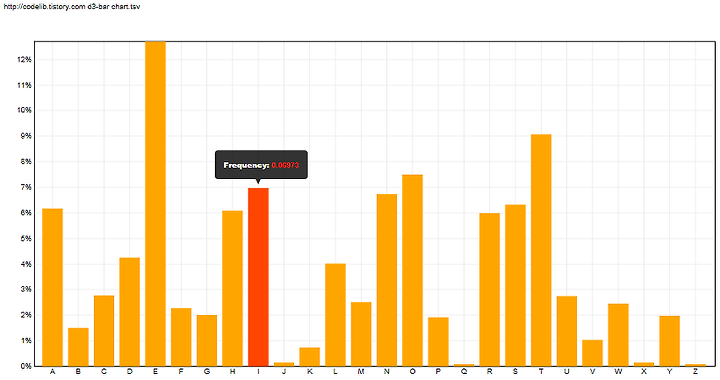The height and width of the screenshot is (380, 720).
Task: Click the bar above letter M
Action: tap(361, 334)
